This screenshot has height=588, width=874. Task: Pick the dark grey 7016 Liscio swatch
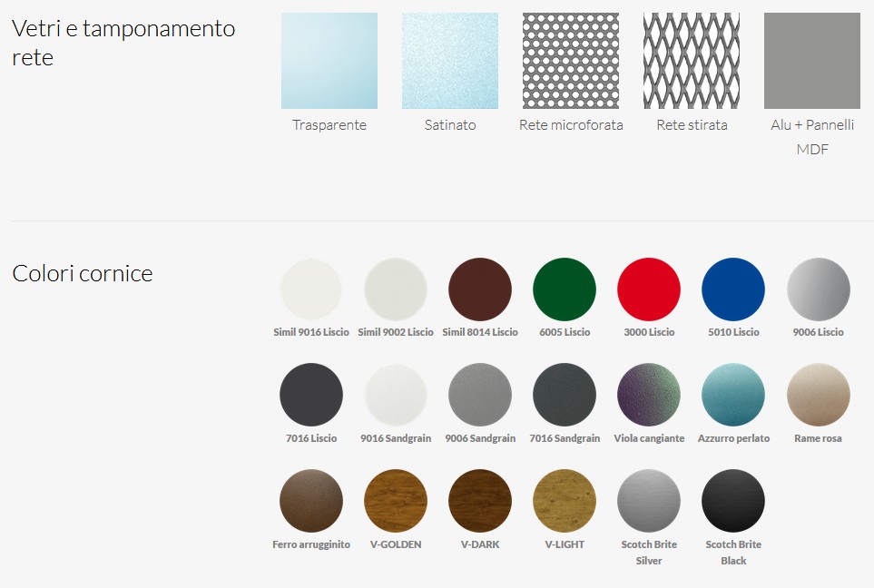[x=311, y=395]
